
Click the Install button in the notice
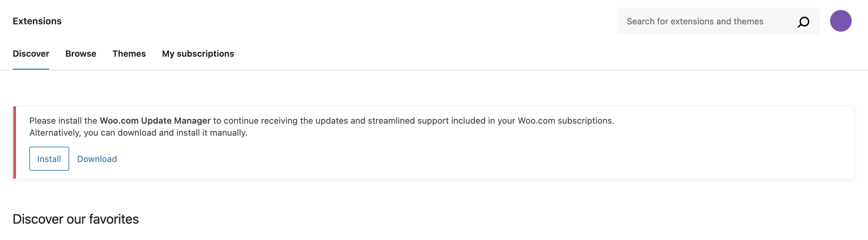pos(49,158)
